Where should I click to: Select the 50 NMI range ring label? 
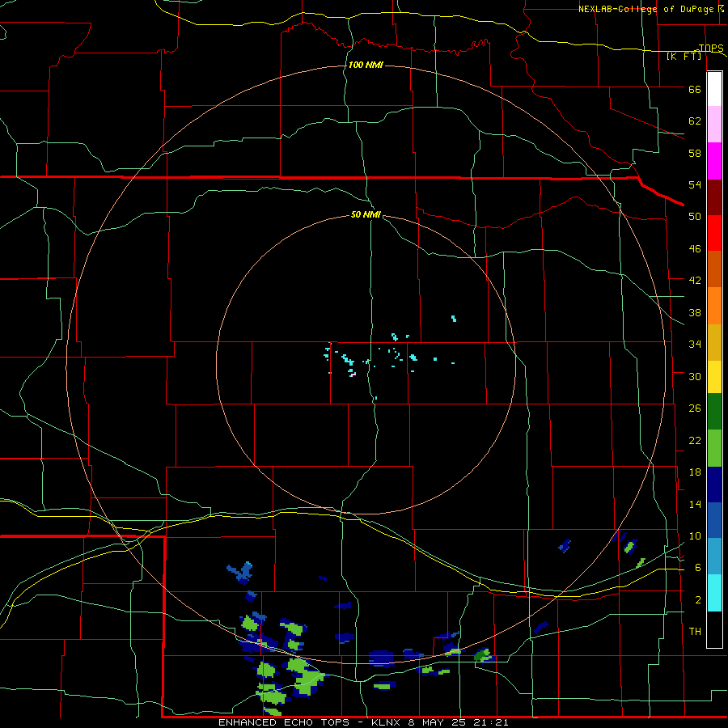[366, 214]
